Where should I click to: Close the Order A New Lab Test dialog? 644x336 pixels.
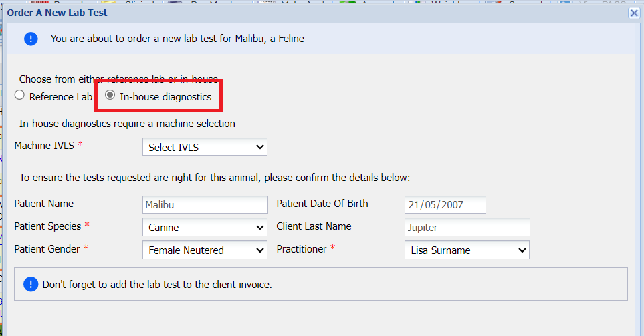coord(634,13)
